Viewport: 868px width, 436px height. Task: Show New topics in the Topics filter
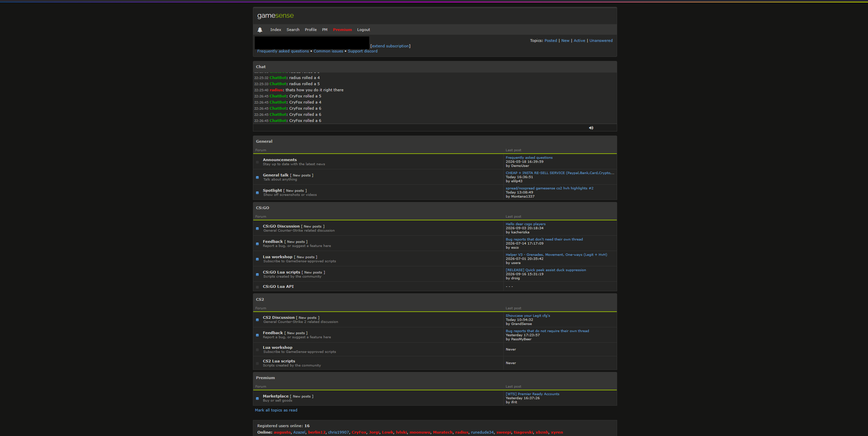(565, 41)
